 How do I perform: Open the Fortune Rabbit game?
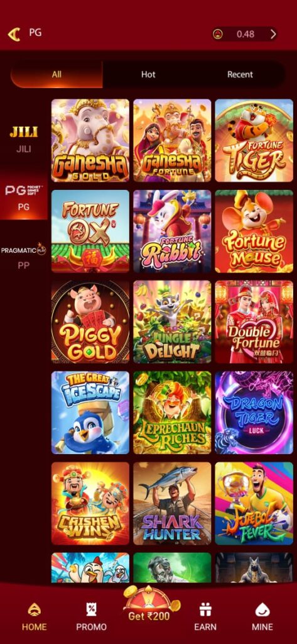(172, 231)
